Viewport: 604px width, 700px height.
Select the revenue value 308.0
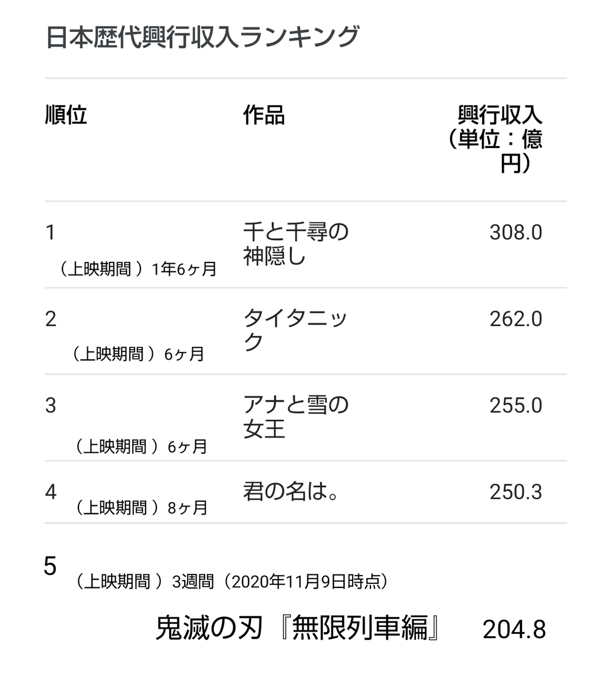coord(516,232)
